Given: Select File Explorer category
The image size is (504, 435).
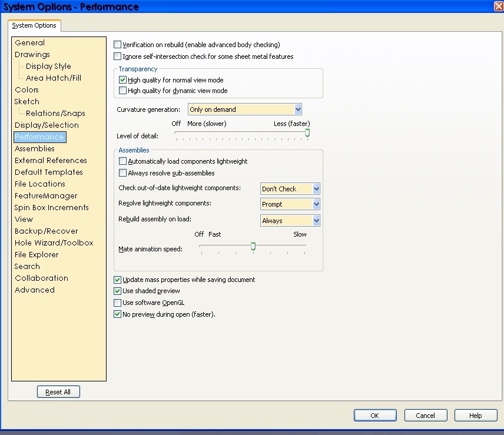Looking at the screenshot, I should (37, 255).
